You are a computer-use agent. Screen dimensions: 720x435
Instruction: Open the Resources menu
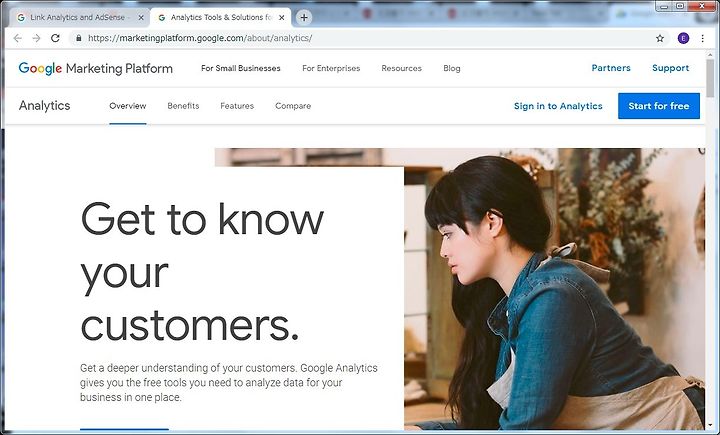pyautogui.click(x=401, y=68)
